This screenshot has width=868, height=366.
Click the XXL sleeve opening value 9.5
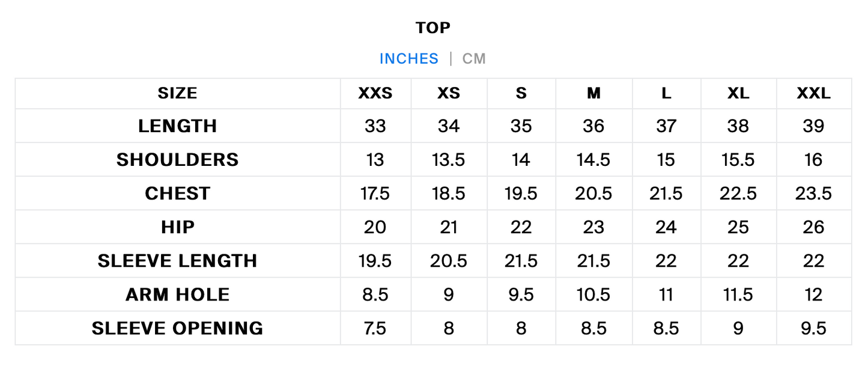(x=814, y=328)
